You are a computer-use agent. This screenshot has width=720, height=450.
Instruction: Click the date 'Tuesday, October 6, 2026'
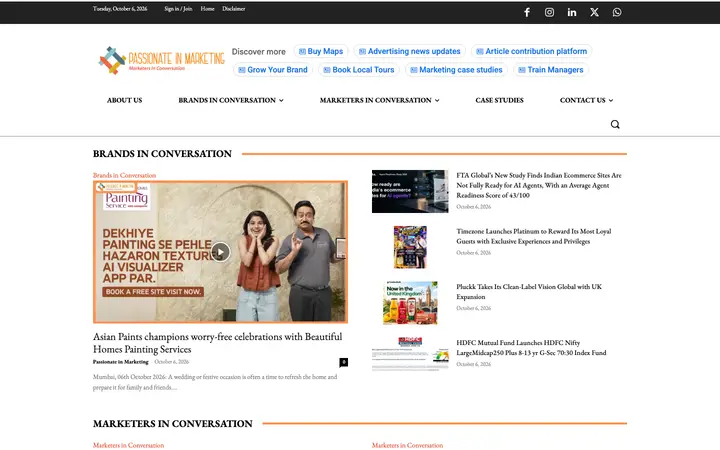[120, 9]
